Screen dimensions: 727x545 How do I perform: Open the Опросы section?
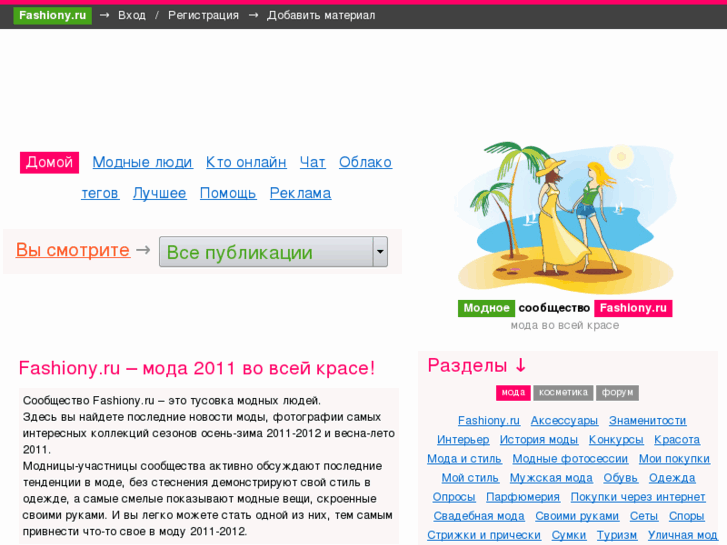pos(453,496)
